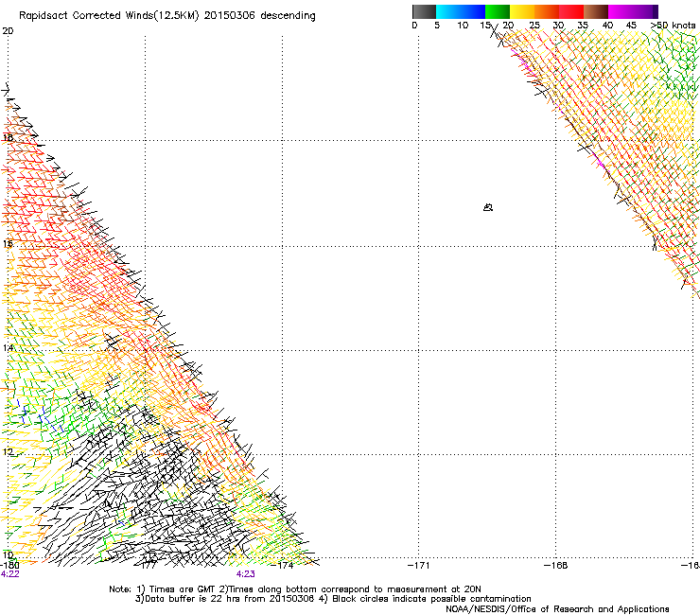Click the purple time stamp 4:23

[x=246, y=574]
